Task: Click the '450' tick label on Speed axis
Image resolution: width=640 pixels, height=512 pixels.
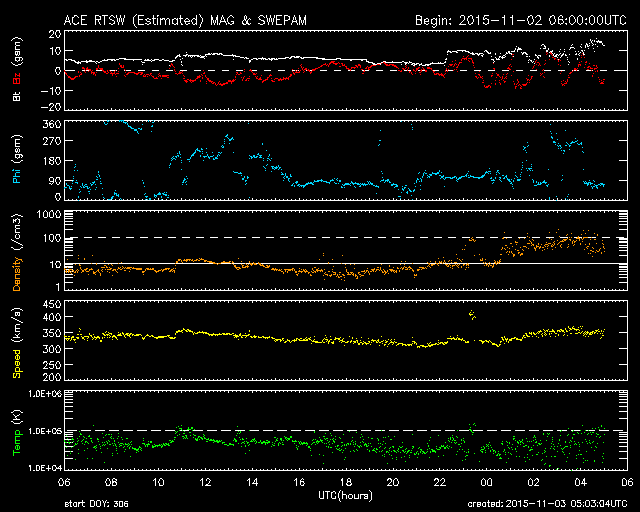Action: pyautogui.click(x=52, y=305)
